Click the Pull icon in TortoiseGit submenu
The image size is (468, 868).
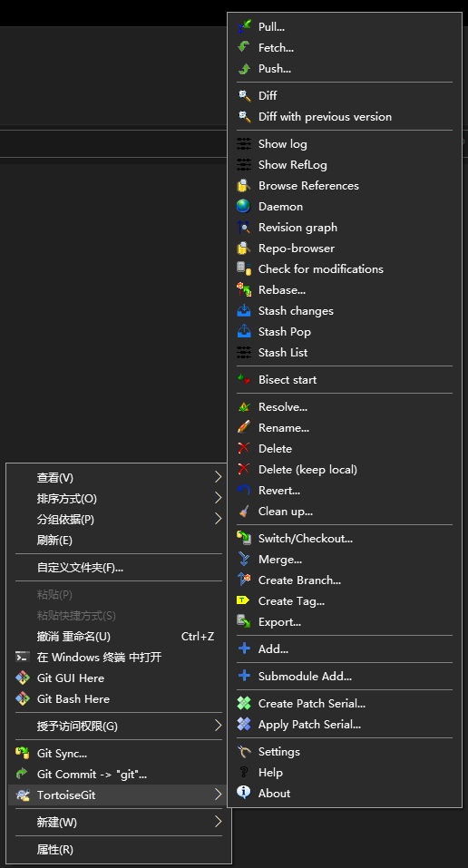pos(244,26)
